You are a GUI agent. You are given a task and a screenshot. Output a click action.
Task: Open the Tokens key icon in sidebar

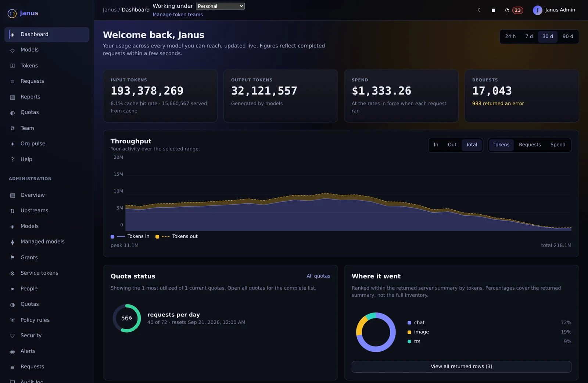12,66
